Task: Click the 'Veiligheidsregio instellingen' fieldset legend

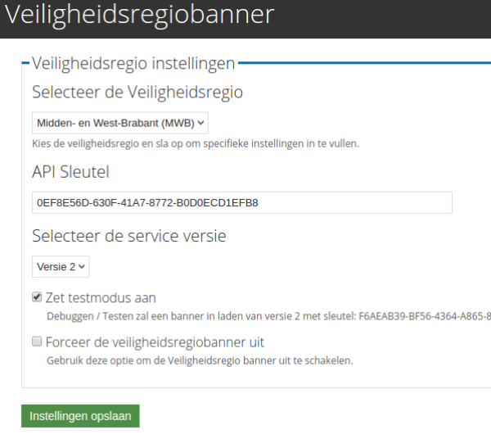Action: (133, 63)
